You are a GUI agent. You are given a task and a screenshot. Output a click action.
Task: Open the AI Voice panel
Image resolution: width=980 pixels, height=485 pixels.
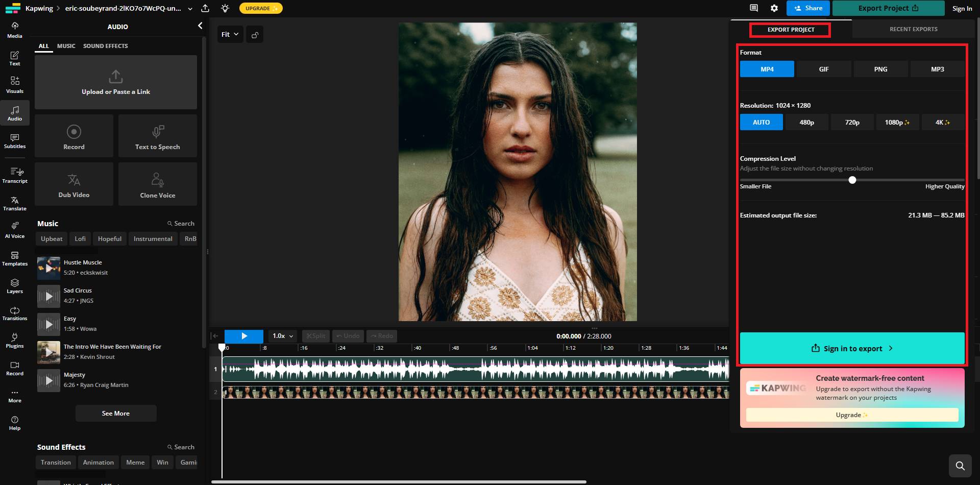tap(14, 229)
